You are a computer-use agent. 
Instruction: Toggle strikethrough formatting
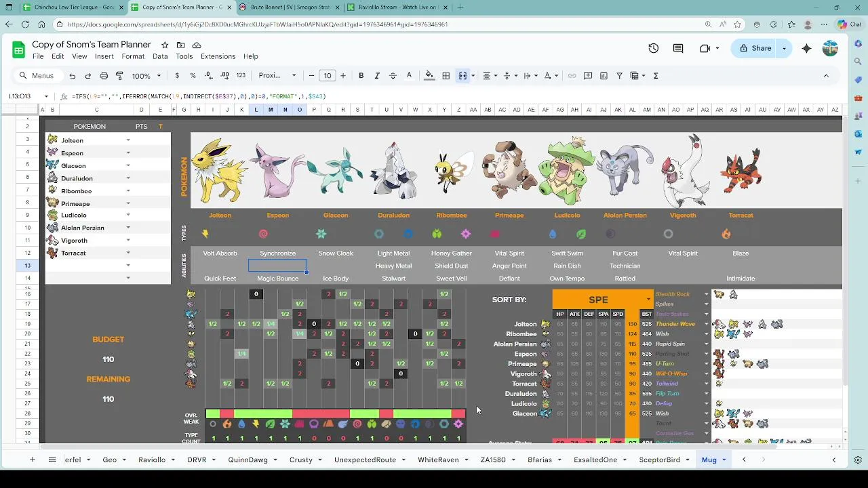click(393, 76)
